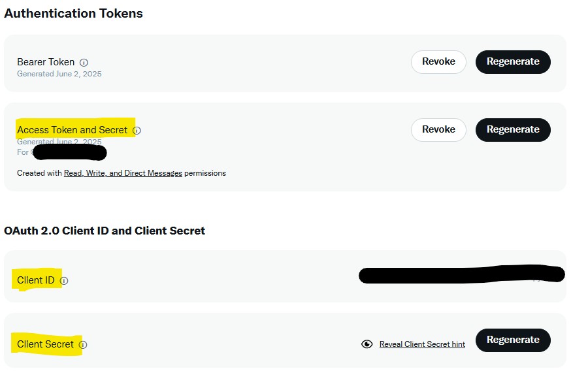Regenerate the Client Secret

[513, 340]
